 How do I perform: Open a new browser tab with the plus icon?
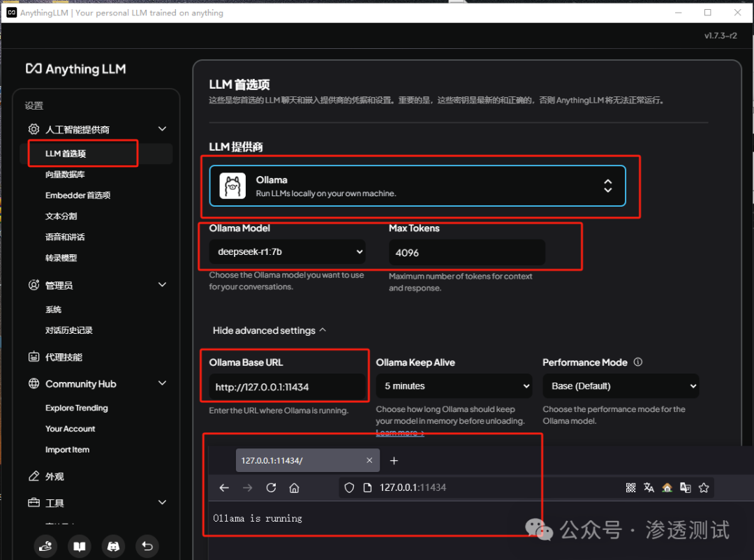tap(394, 460)
